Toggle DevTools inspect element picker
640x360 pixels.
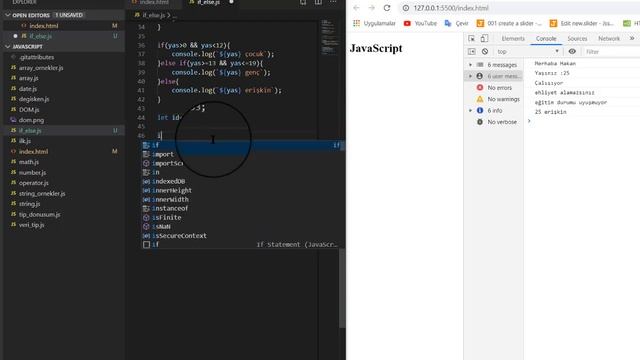click(x=471, y=38)
